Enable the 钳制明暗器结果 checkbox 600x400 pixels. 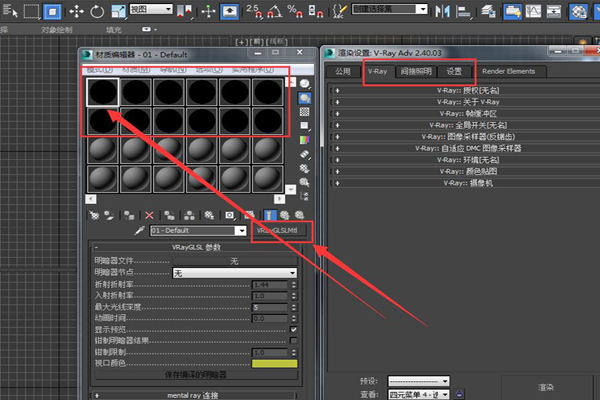(293, 341)
